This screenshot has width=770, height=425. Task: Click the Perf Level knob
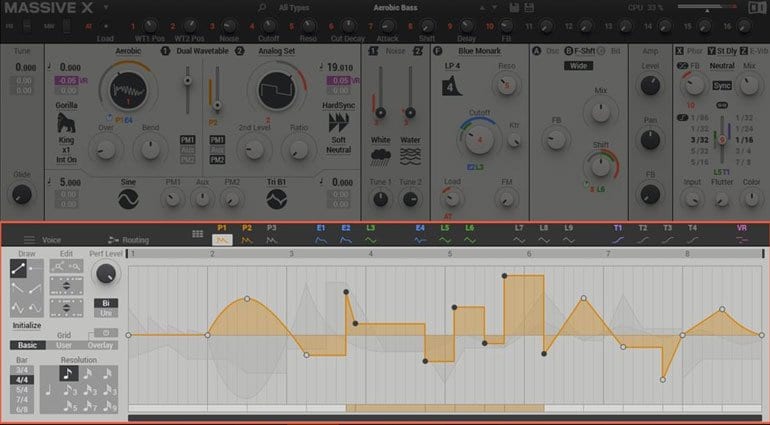click(106, 274)
